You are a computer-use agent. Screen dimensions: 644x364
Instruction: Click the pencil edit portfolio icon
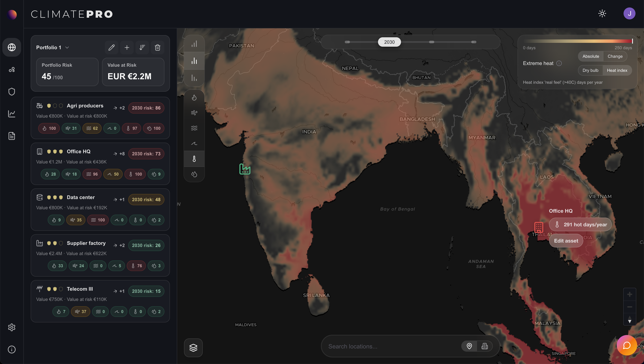tap(112, 47)
